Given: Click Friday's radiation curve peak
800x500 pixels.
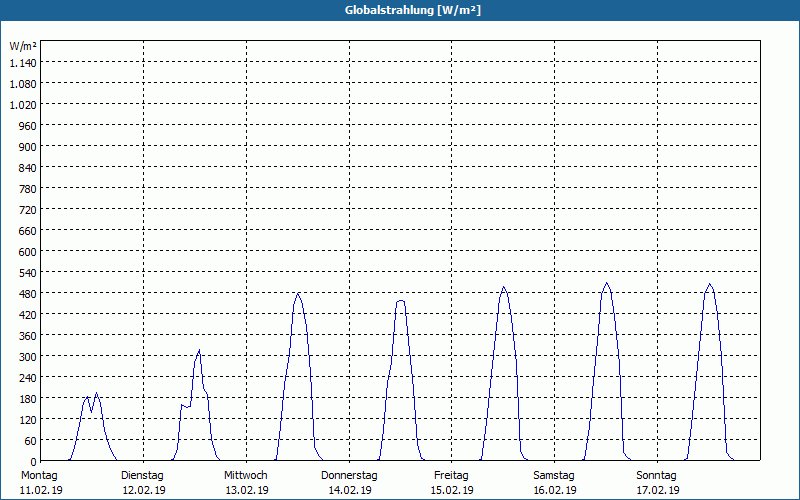Looking at the screenshot, I should pos(504,288).
